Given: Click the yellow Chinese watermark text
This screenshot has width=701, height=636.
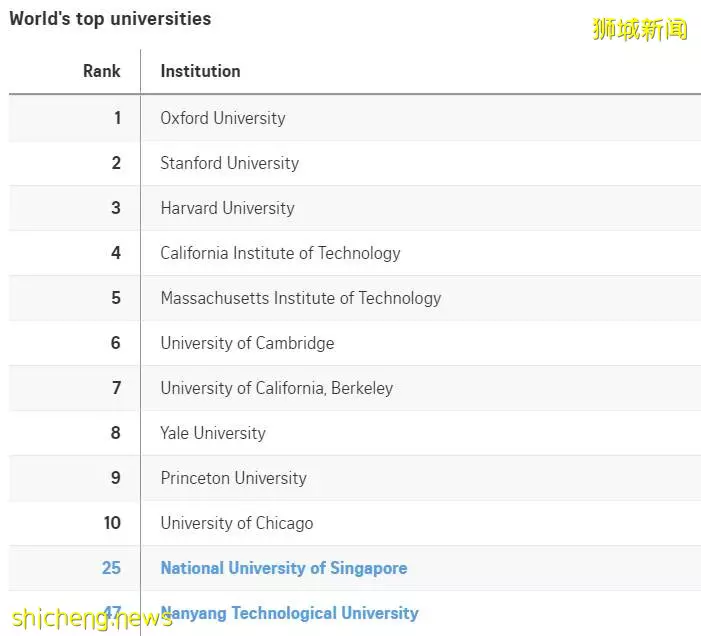Looking at the screenshot, I should [x=640, y=28].
